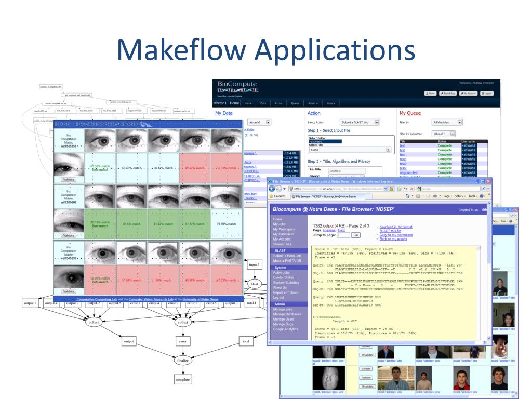This screenshot has height=399, width=532.
Task: Click Logout button in BioCompute header
Action: [x=487, y=94]
